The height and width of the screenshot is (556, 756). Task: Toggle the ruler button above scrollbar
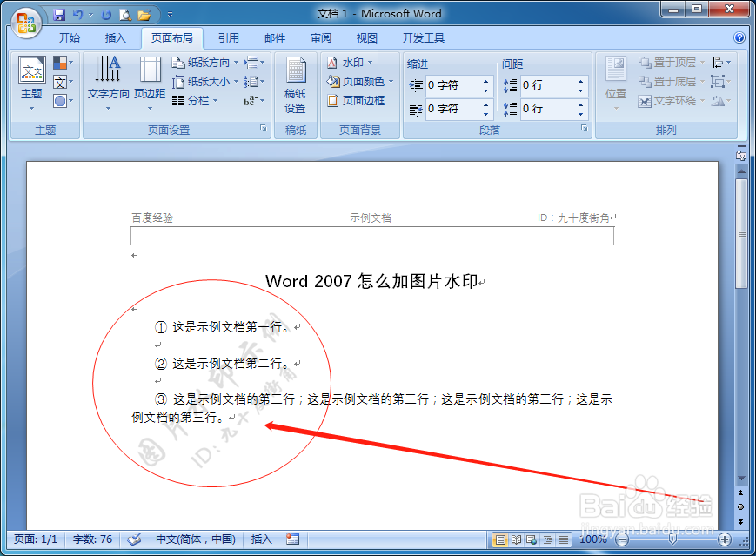[741, 155]
